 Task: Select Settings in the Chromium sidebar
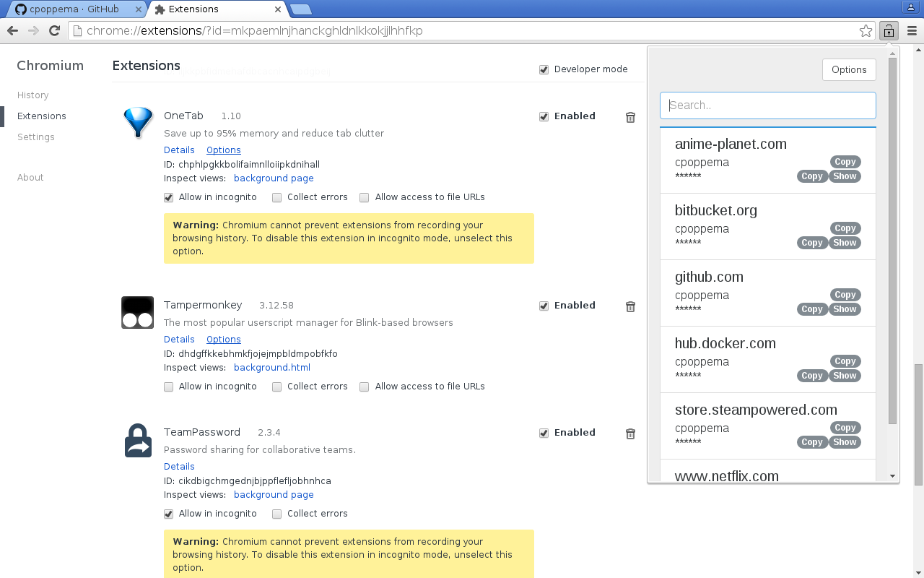[x=36, y=137]
